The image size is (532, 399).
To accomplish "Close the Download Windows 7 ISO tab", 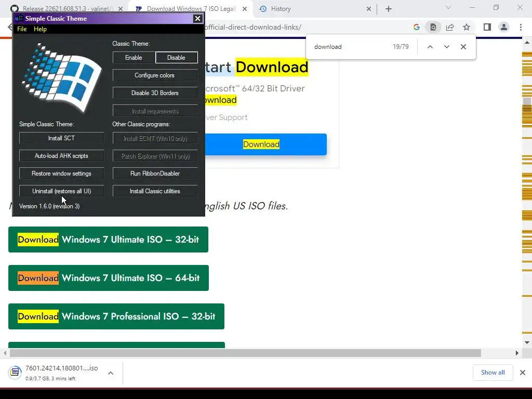I will [x=245, y=9].
